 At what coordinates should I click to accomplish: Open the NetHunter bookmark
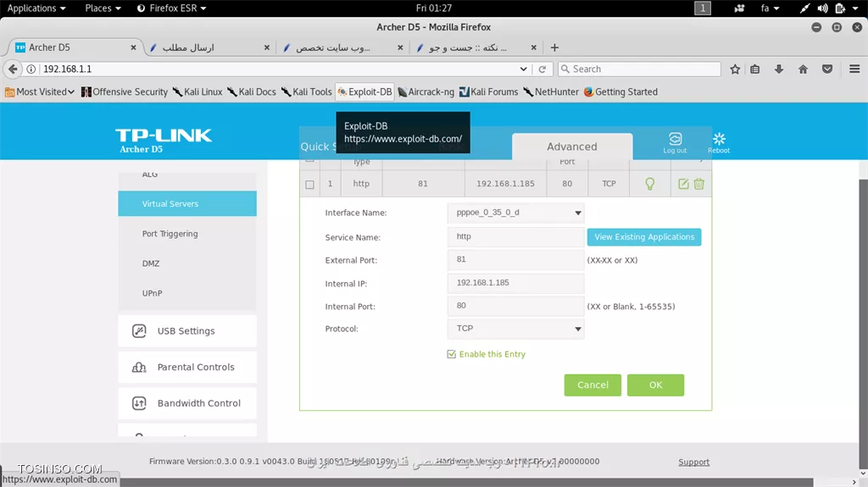click(551, 91)
